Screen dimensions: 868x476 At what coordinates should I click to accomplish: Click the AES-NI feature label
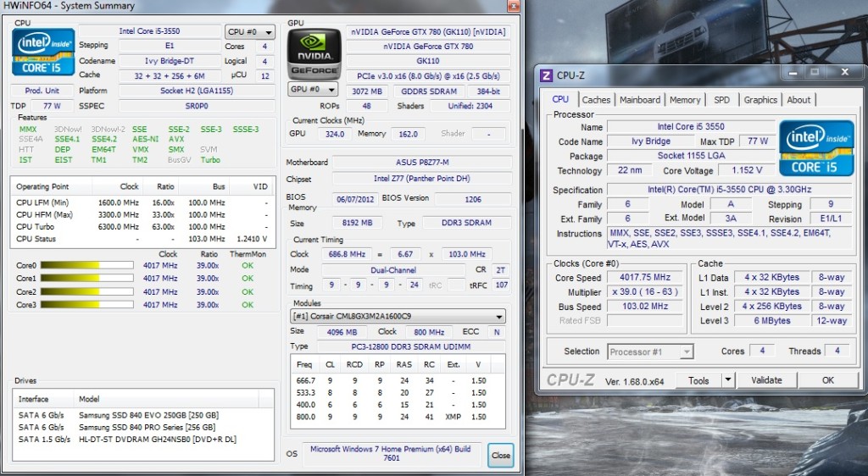145,139
